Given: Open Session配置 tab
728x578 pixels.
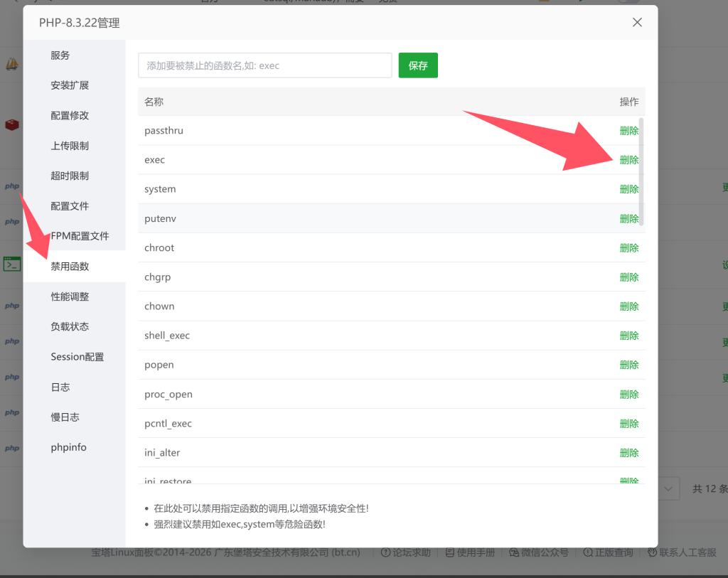Looking at the screenshot, I should pyautogui.click(x=77, y=357).
